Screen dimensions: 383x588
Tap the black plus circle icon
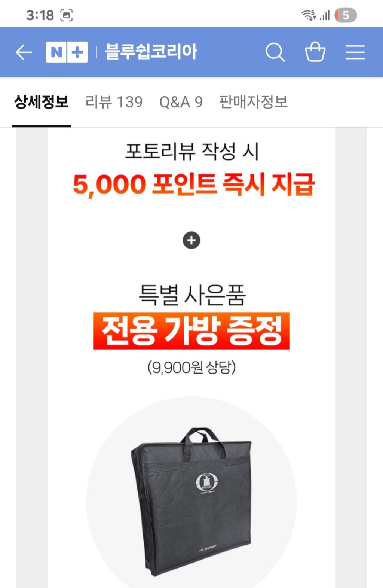point(191,240)
